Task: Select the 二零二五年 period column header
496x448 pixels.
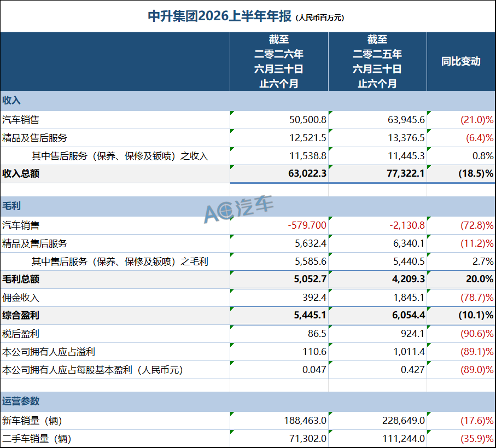Action: click(377, 61)
